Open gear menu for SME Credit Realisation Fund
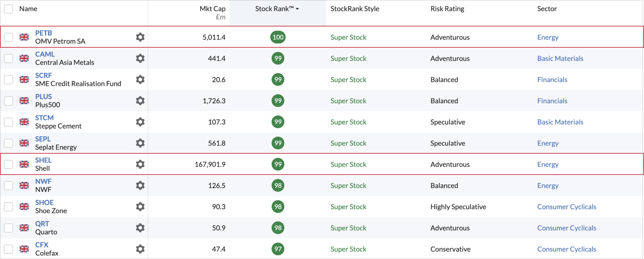 tap(140, 80)
